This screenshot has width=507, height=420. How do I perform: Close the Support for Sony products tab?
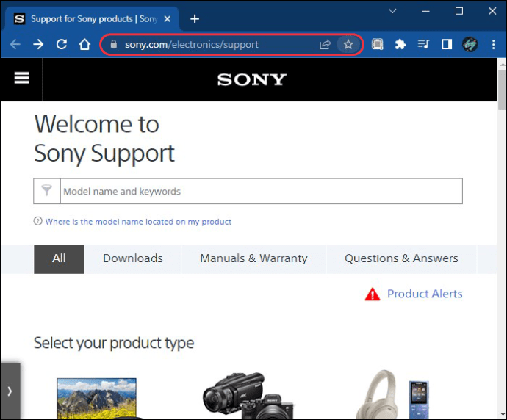168,19
